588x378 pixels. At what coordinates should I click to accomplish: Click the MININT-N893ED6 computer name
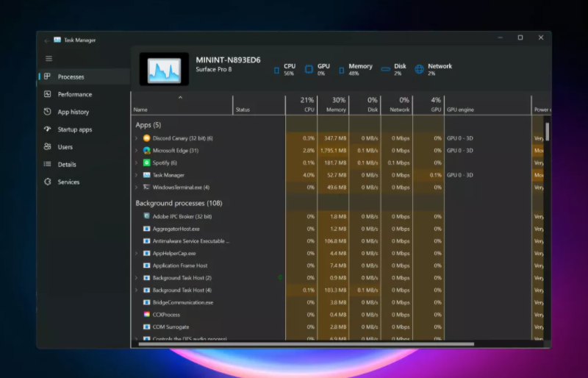[x=228, y=60]
